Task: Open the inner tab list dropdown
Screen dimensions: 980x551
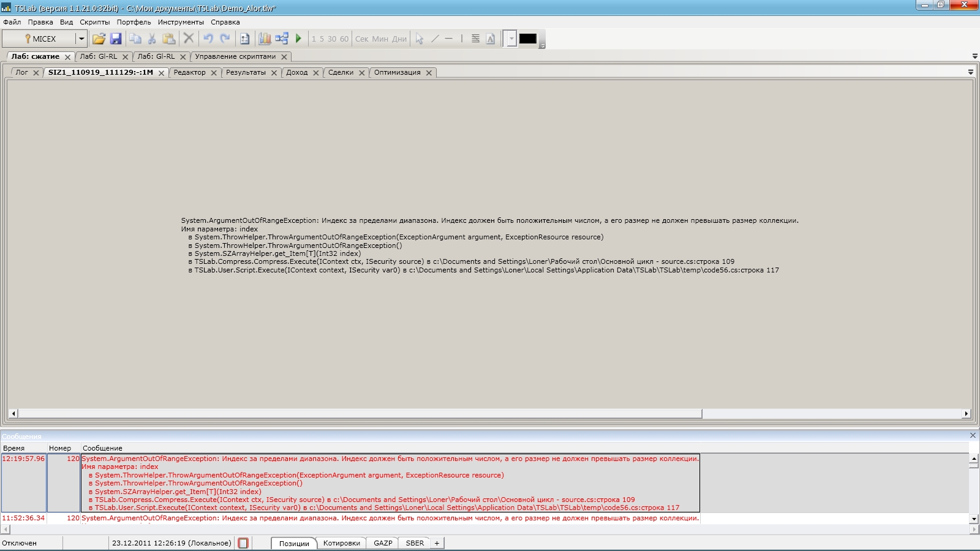Action: pos(970,72)
